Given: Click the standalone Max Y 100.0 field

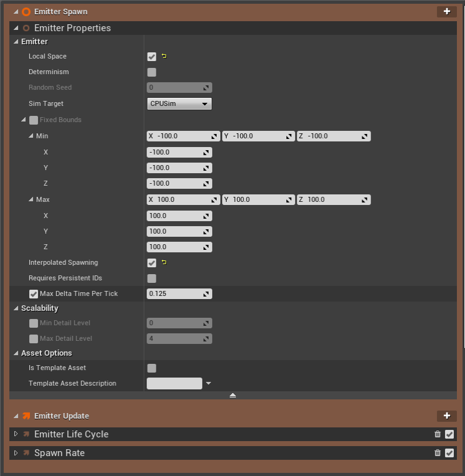Looking at the screenshot, I should (x=179, y=232).
